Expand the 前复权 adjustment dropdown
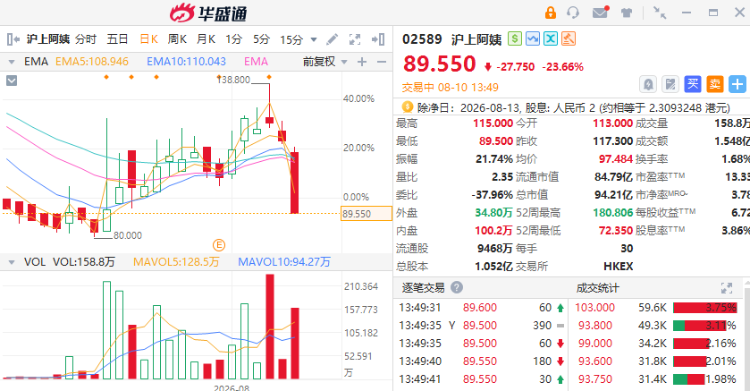Screen dimensions: 750x391 [x=344, y=62]
